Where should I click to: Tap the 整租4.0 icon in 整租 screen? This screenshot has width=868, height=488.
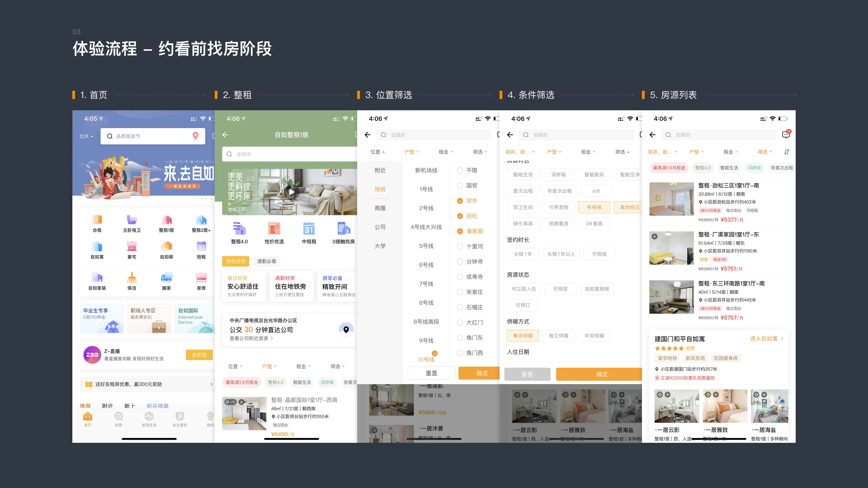click(x=239, y=229)
